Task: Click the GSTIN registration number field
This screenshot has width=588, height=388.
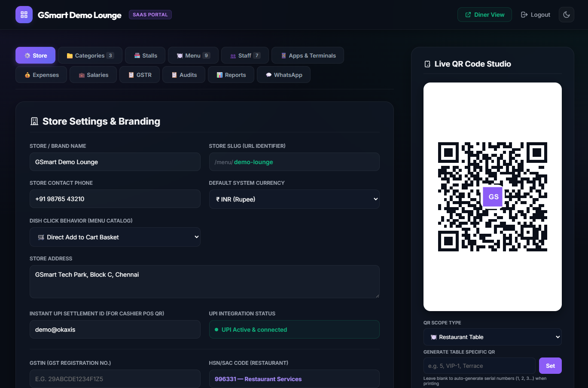Action: pos(115,379)
